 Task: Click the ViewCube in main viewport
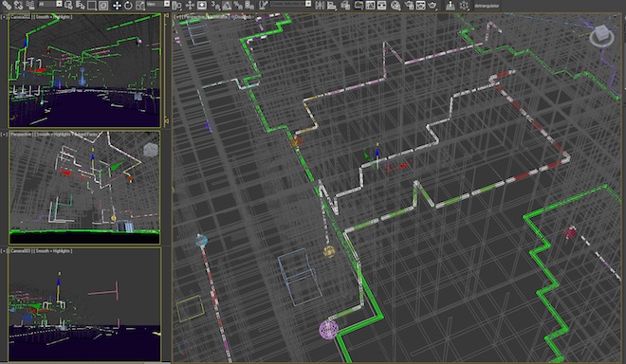point(601,35)
